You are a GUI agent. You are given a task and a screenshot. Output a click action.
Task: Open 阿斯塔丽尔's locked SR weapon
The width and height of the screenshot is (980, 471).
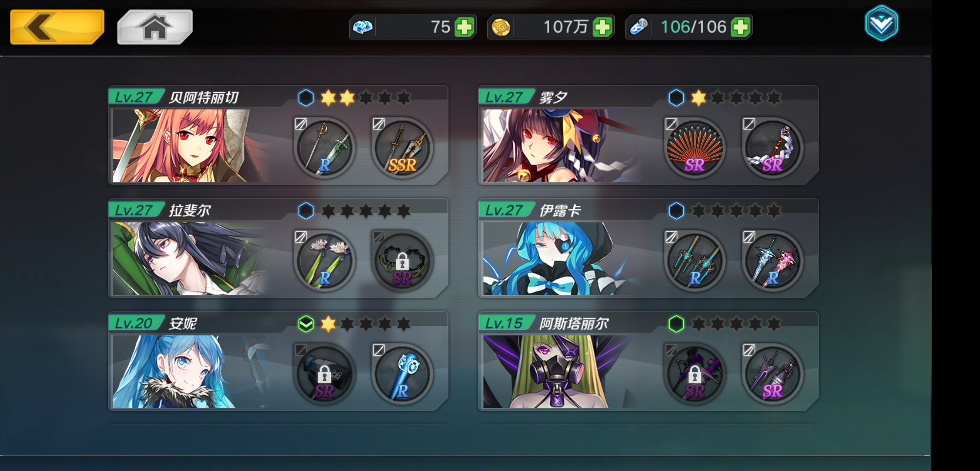click(x=695, y=374)
